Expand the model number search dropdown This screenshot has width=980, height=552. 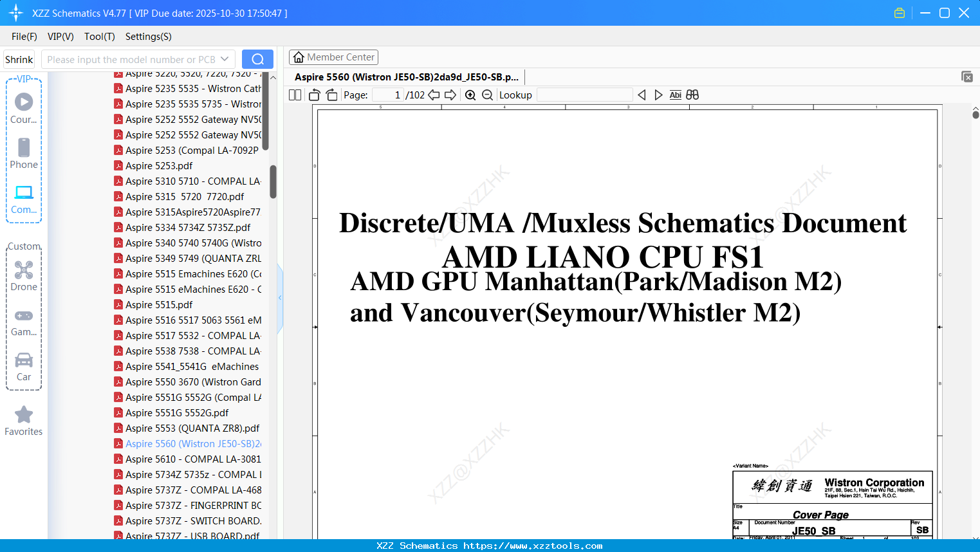click(225, 59)
